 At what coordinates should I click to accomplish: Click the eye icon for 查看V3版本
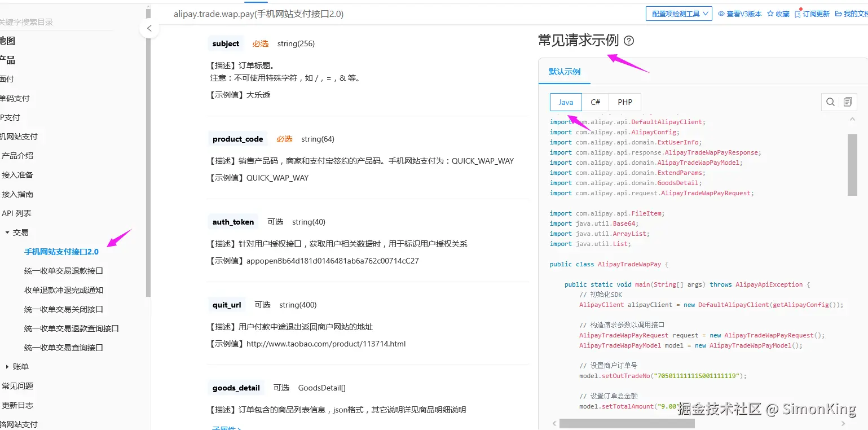coord(721,14)
